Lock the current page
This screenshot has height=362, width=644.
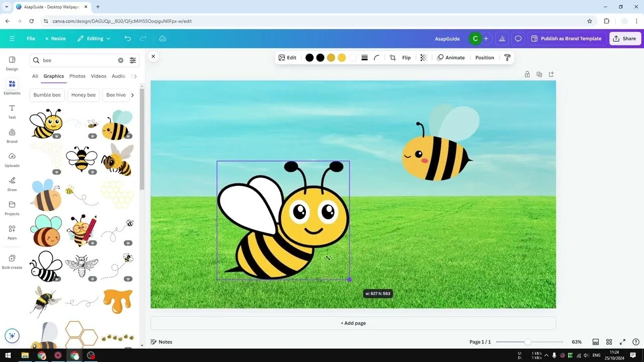pos(527,73)
